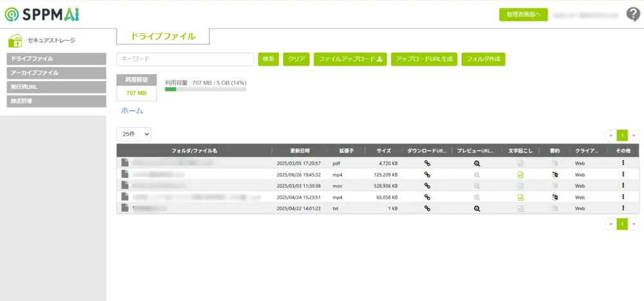Click page 1 in bottom pagination
This screenshot has height=301, width=644.
tap(622, 224)
